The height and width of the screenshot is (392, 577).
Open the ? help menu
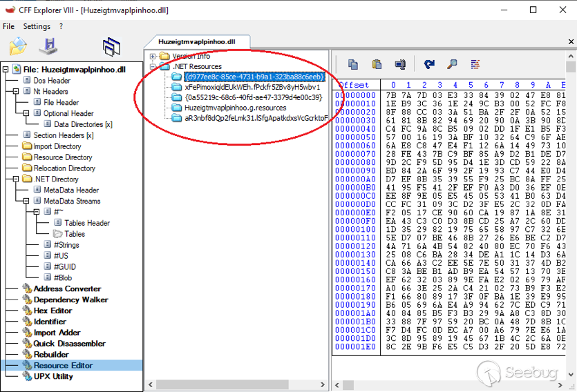coord(61,26)
